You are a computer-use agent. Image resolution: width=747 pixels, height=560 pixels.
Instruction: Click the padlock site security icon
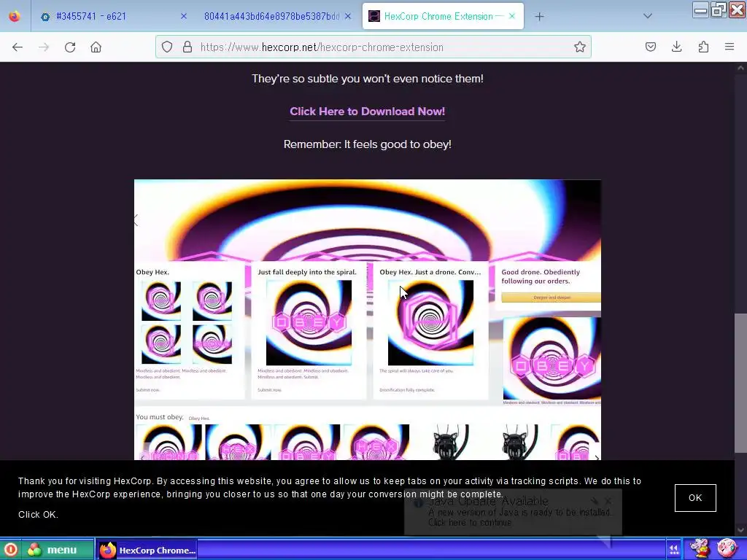coord(187,47)
